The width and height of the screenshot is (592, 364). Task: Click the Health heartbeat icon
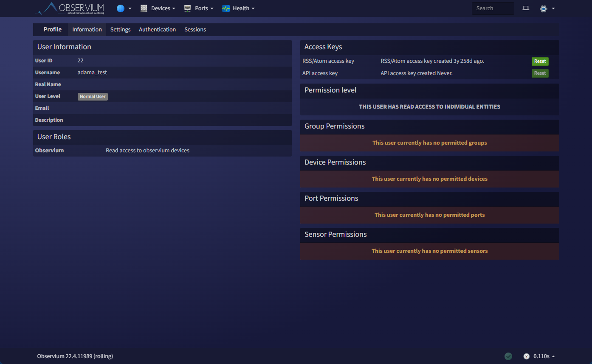[226, 8]
